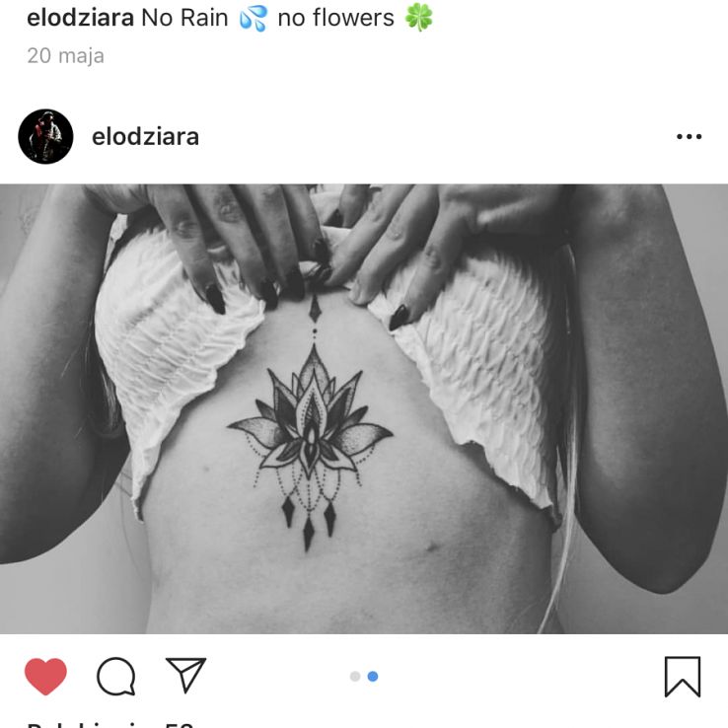This screenshot has width=728, height=728.
Task: Click the four-leaf clover emoji
Action: [x=419, y=18]
